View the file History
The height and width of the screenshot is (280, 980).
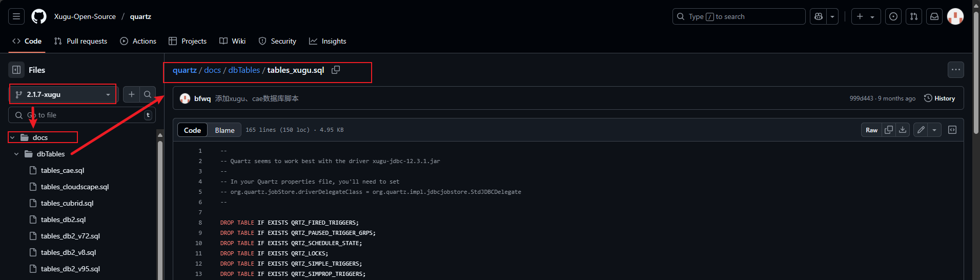click(940, 98)
